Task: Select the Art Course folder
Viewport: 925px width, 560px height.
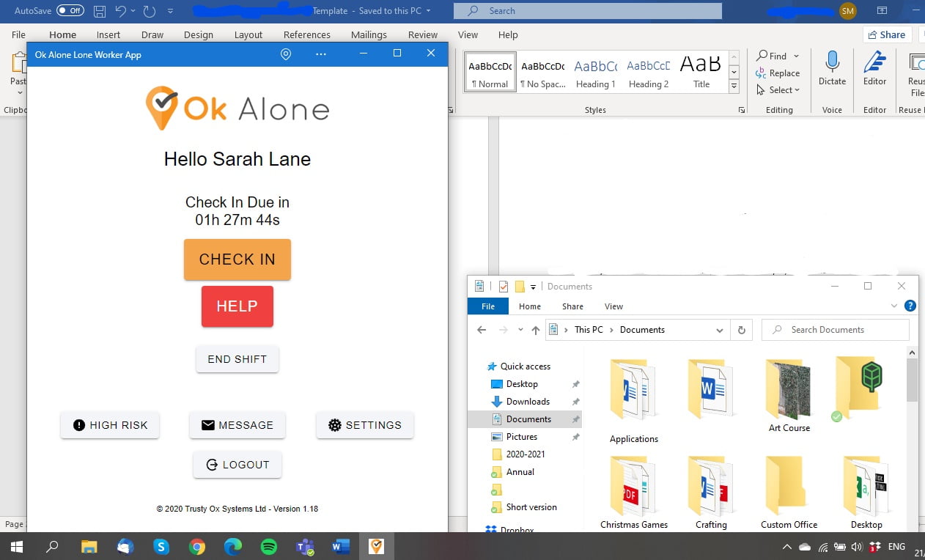Action: [x=789, y=396]
